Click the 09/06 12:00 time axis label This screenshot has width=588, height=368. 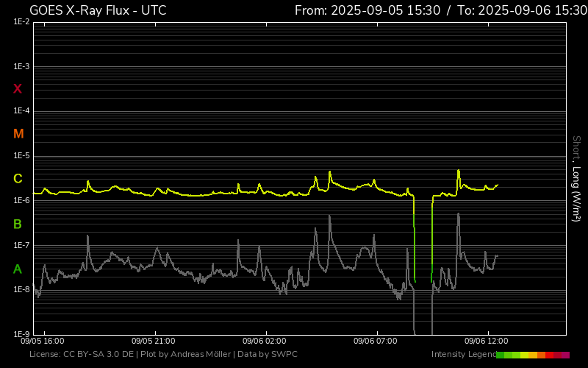(487, 342)
